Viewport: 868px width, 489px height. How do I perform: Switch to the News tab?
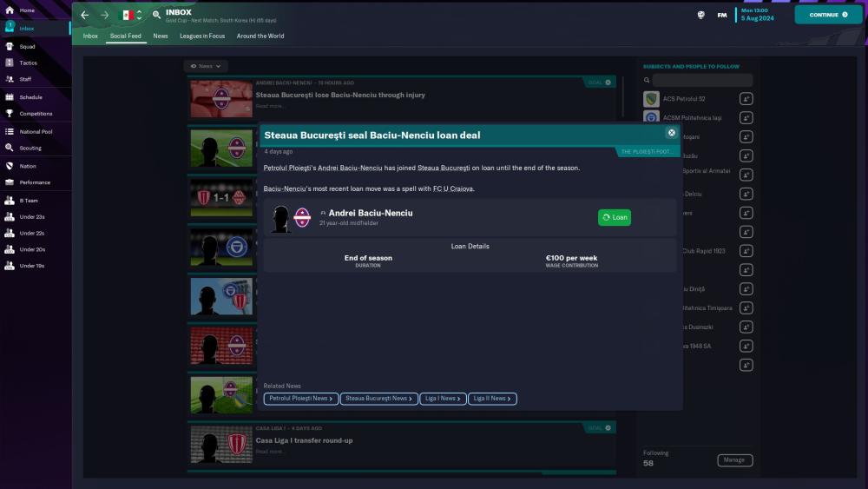[x=161, y=36]
